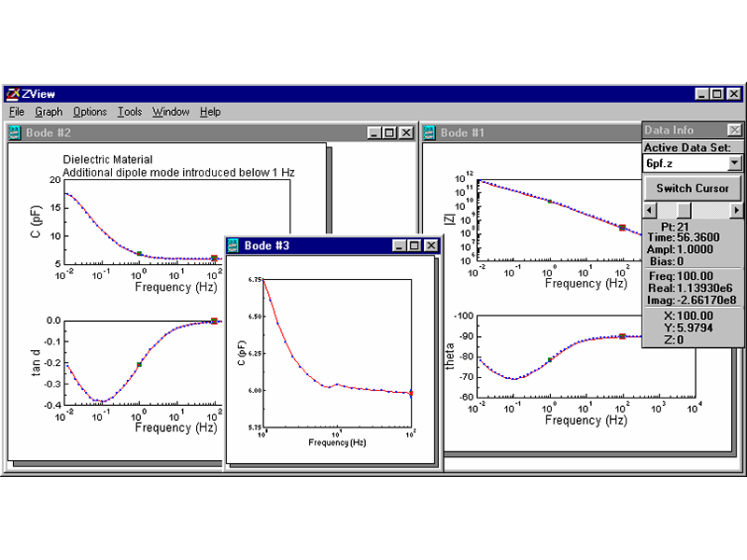Click 'Additional dipole mode introduced below 1 Hz' text
747x560 pixels.
click(178, 173)
